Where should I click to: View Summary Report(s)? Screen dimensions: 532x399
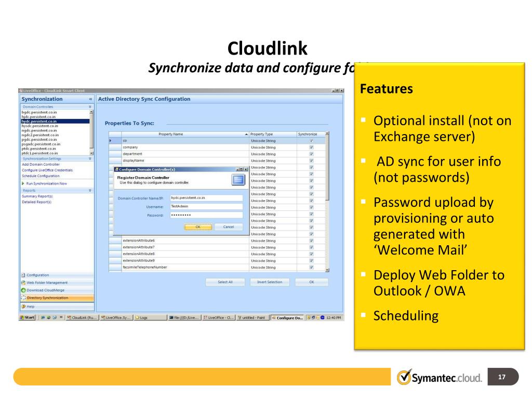click(37, 196)
